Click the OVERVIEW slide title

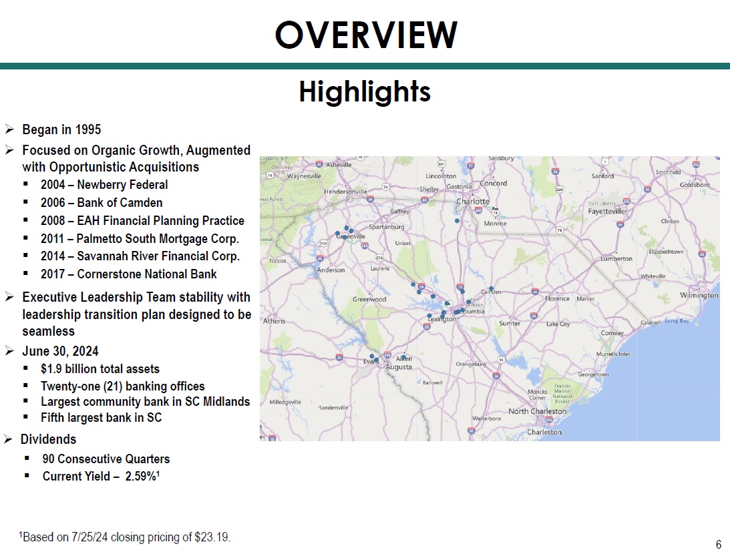[x=366, y=35]
